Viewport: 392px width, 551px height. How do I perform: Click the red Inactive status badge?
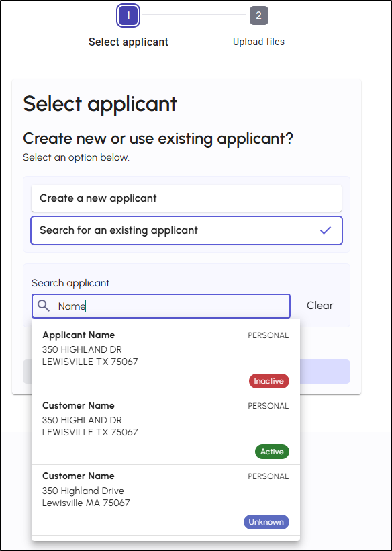(x=268, y=381)
